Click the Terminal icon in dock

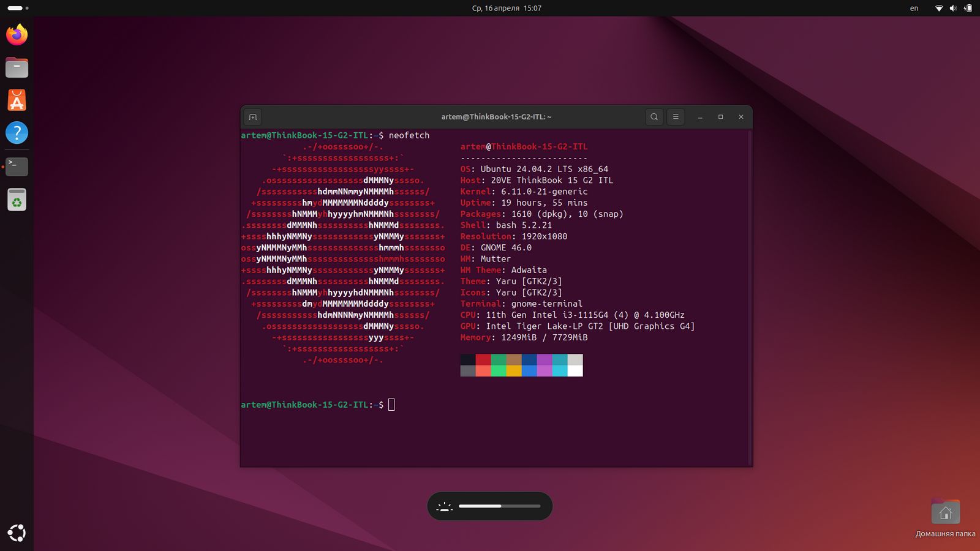(17, 166)
